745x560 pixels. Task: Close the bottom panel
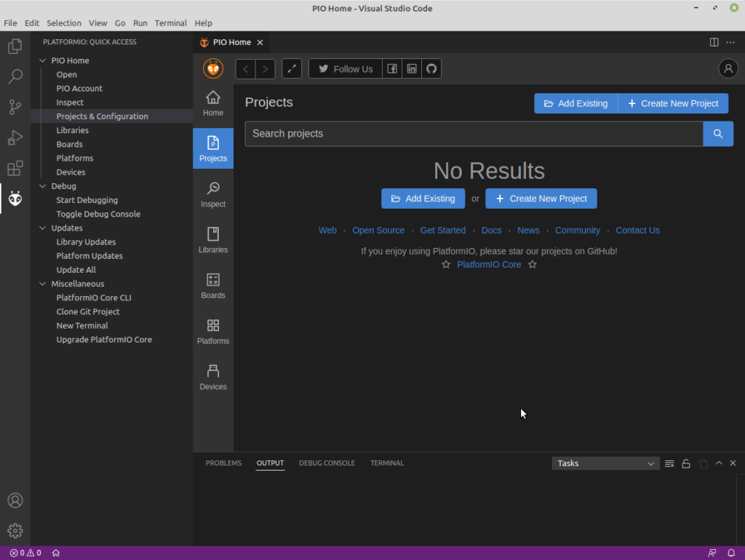click(x=733, y=463)
